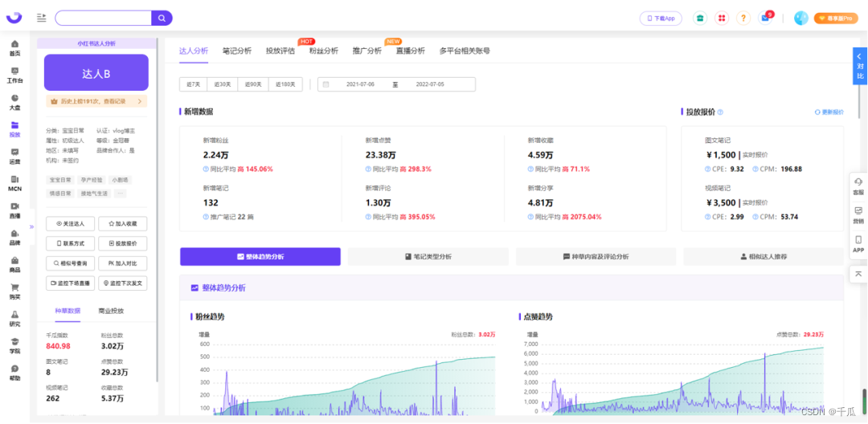Select 近30天 time range
Screen dimensions: 868x424
click(x=223, y=84)
